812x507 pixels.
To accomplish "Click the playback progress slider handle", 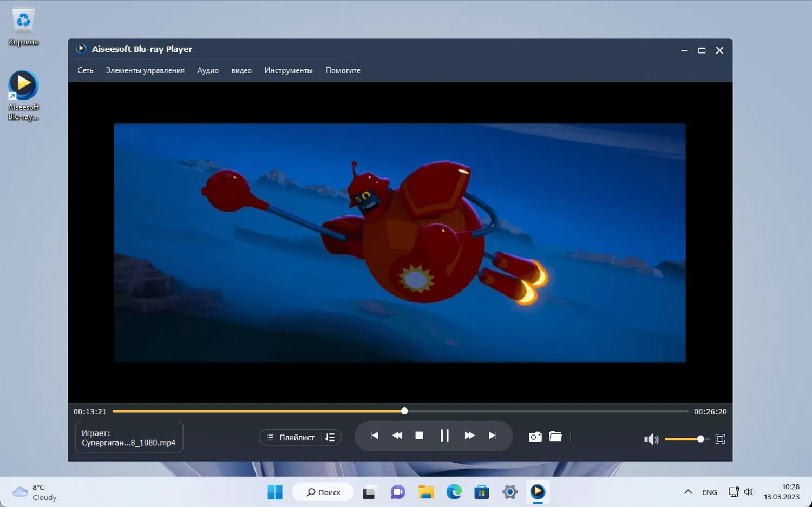I will [x=404, y=411].
